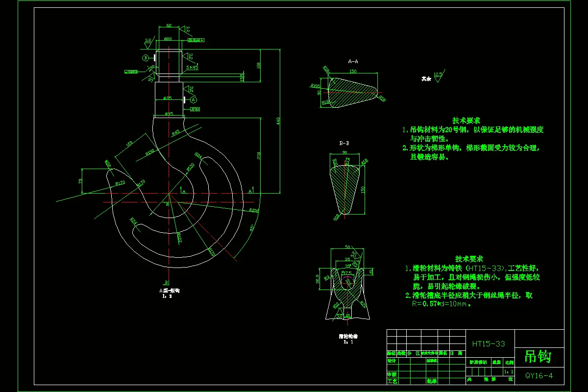The image size is (588, 392).
Task: Click the '1.吊钩材料为20号钢' requirement line
Action: click(473, 130)
